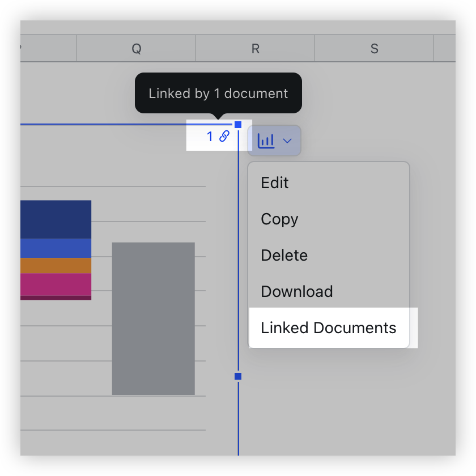Select column S header
This screenshot has height=476, width=476.
(x=374, y=49)
